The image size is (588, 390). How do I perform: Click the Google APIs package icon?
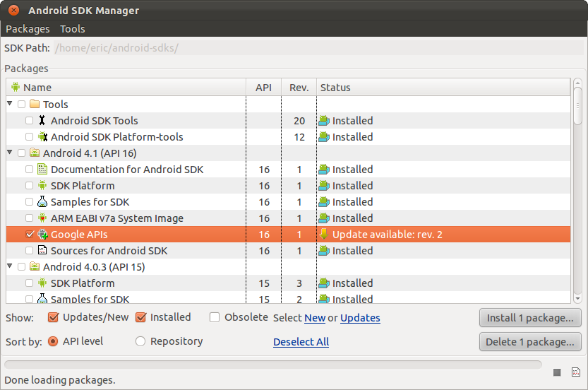pyautogui.click(x=43, y=235)
